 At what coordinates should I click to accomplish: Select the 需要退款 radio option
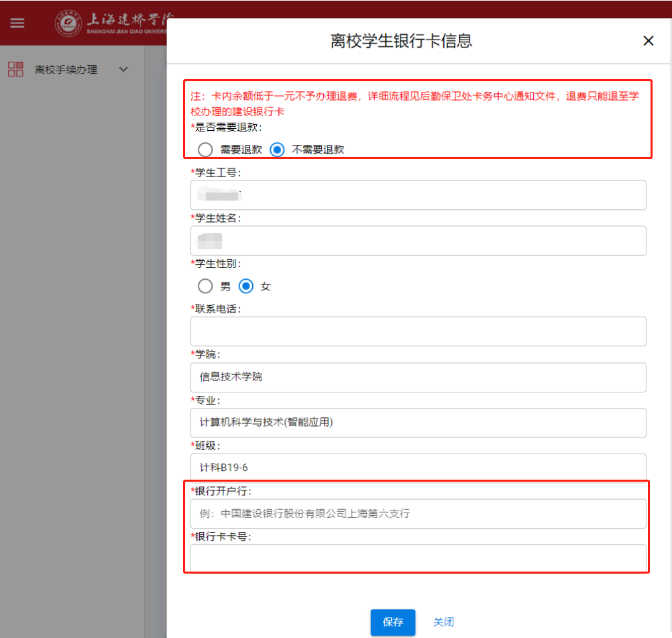(x=206, y=150)
